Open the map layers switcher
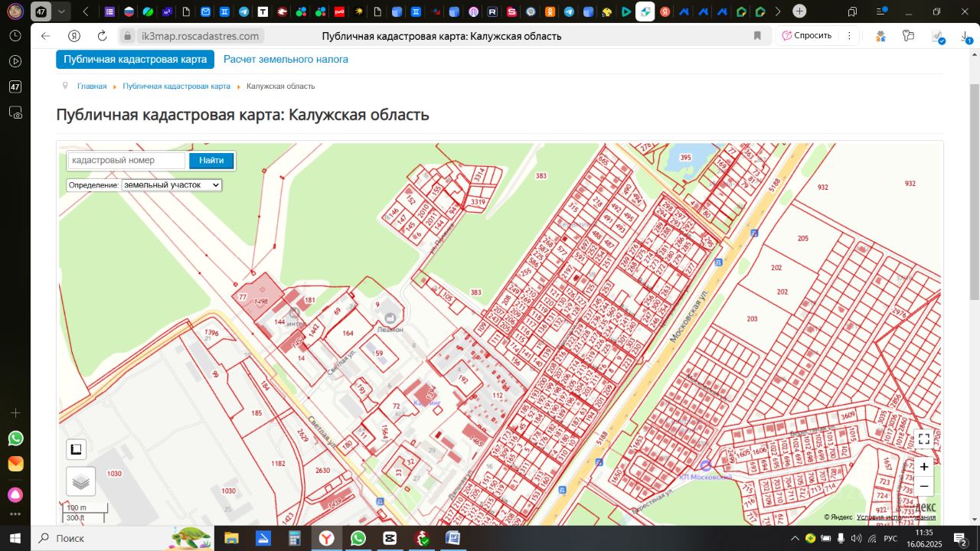This screenshot has height=551, width=980. 81,481
